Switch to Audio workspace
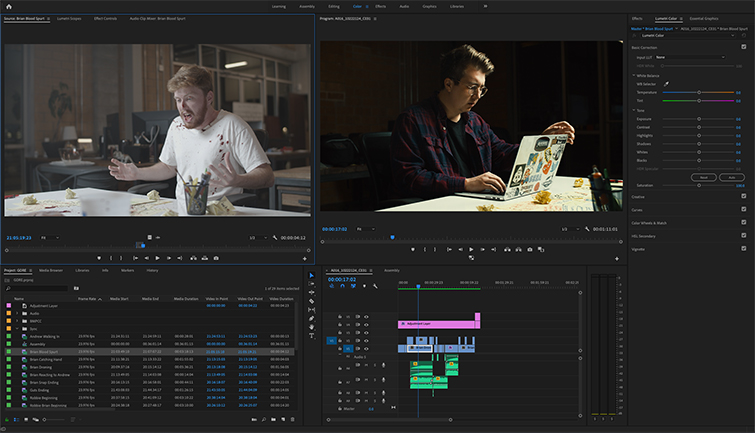Screen dimensions: 755x433 click(x=404, y=6)
